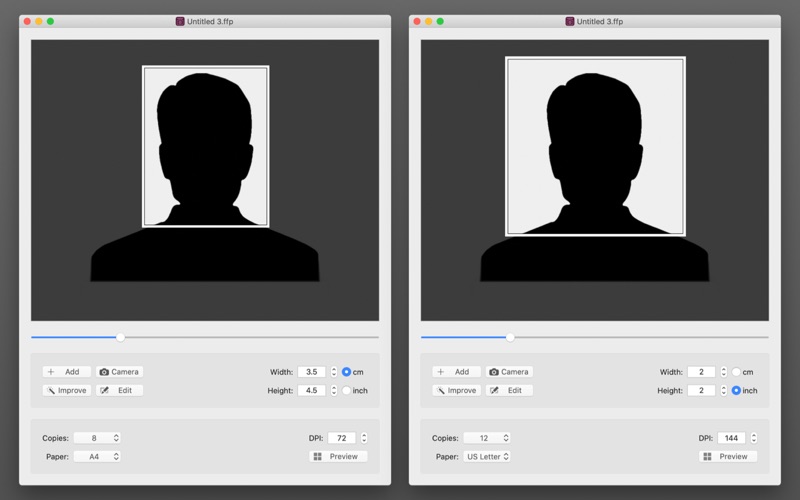Click the zoom slider handle in left window
800x500 pixels.
pos(121,337)
